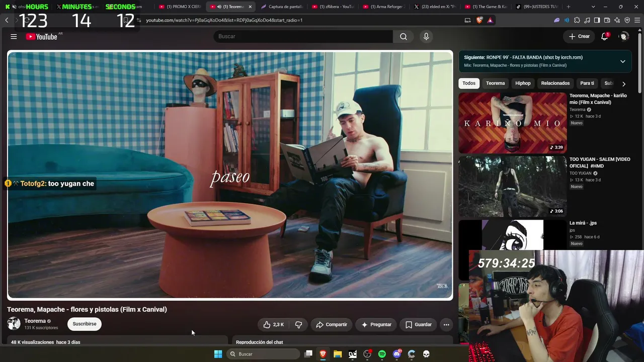Viewport: 644px width, 362px height.
Task: Start voice search with the microphone icon
Action: point(426,36)
